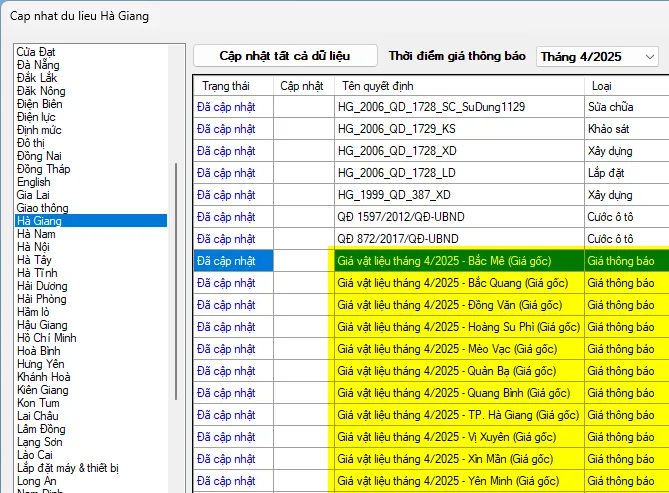669x493 pixels.
Task: Click the 'Trạng thái' column header
Action: (231, 86)
